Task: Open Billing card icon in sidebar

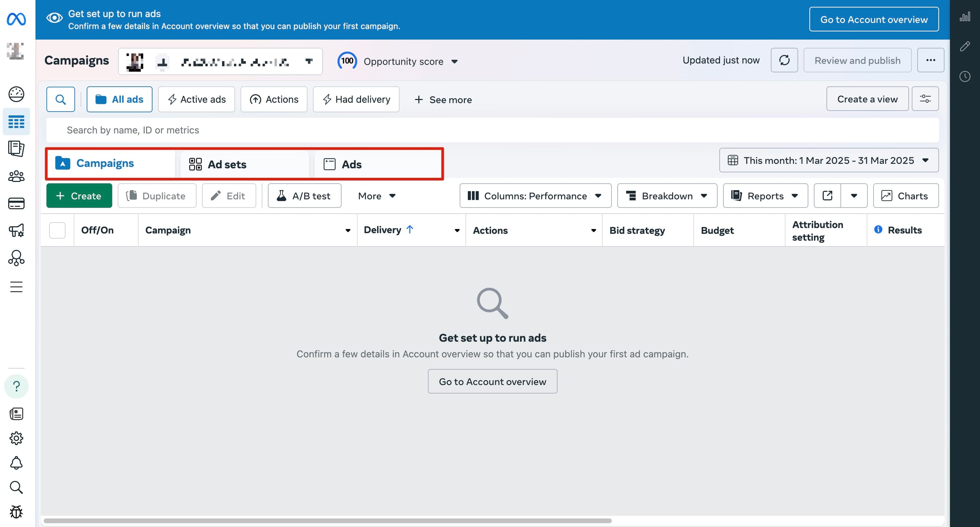Action: tap(16, 203)
